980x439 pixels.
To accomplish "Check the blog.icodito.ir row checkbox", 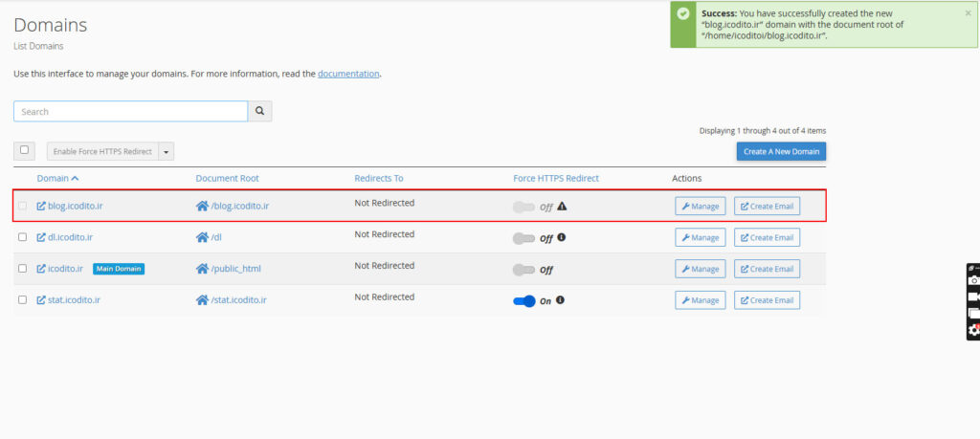I will point(23,206).
